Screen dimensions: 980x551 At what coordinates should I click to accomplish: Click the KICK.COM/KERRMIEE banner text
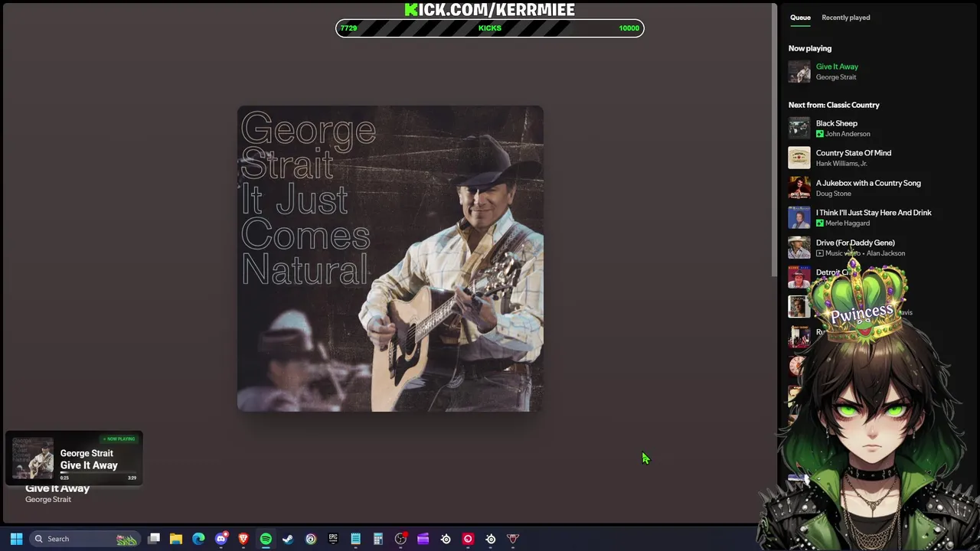pos(490,9)
